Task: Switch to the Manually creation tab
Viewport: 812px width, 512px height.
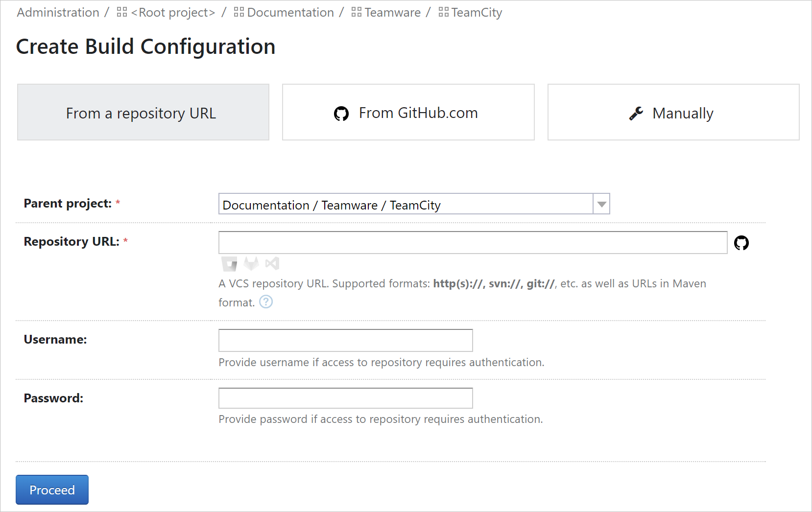Action: [673, 112]
